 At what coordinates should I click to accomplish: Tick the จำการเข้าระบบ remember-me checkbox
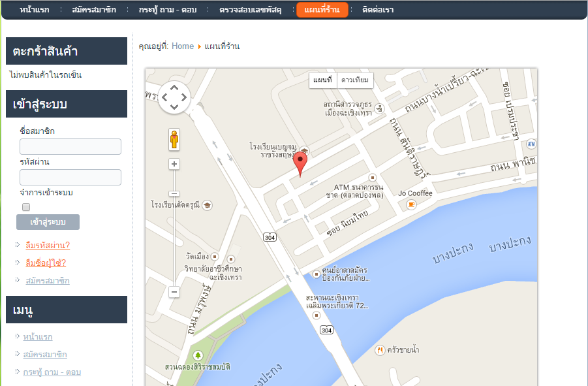point(26,207)
